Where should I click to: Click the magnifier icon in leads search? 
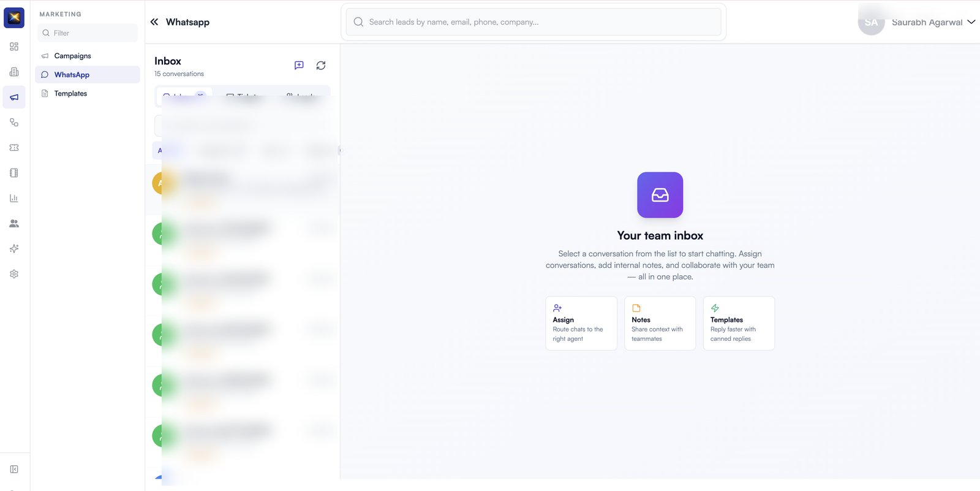(359, 22)
